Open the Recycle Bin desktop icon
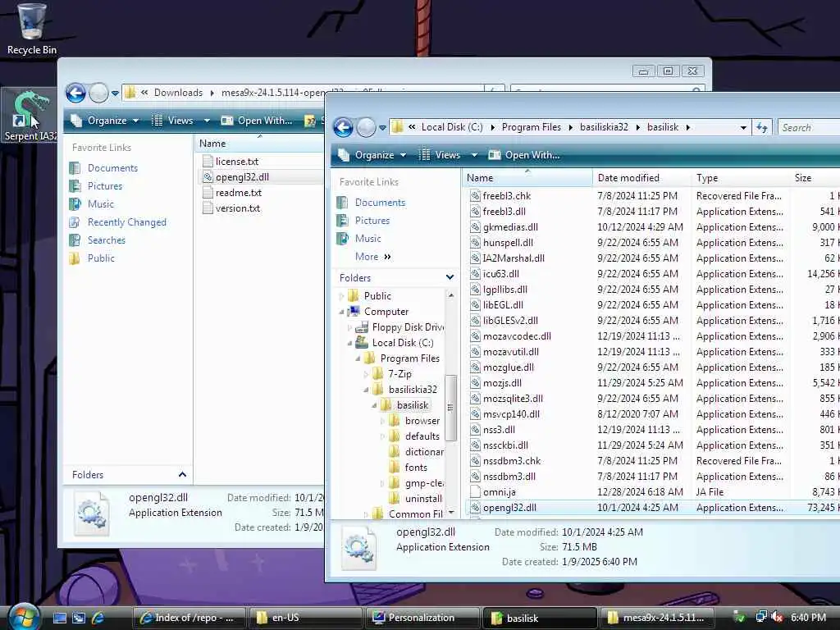The image size is (840, 630). pyautogui.click(x=31, y=30)
